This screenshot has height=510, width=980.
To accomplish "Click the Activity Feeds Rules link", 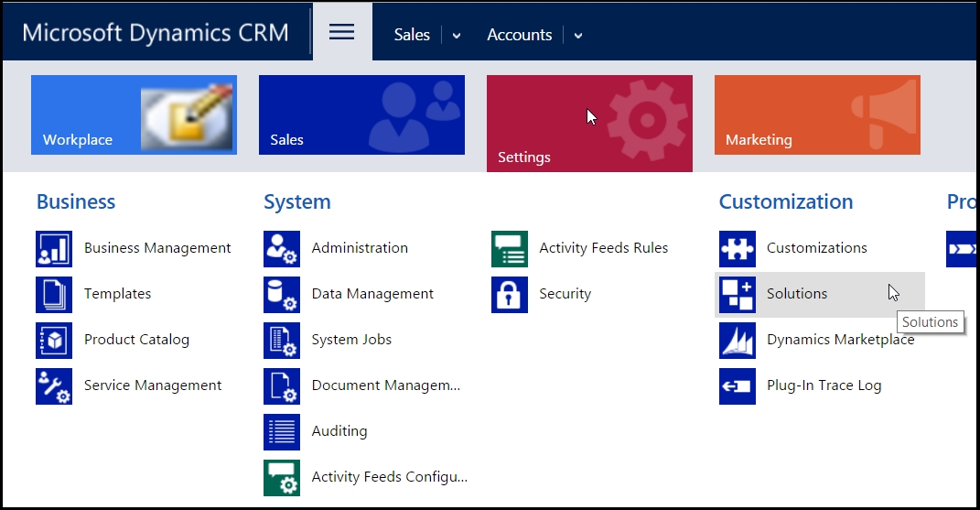I will pos(603,248).
